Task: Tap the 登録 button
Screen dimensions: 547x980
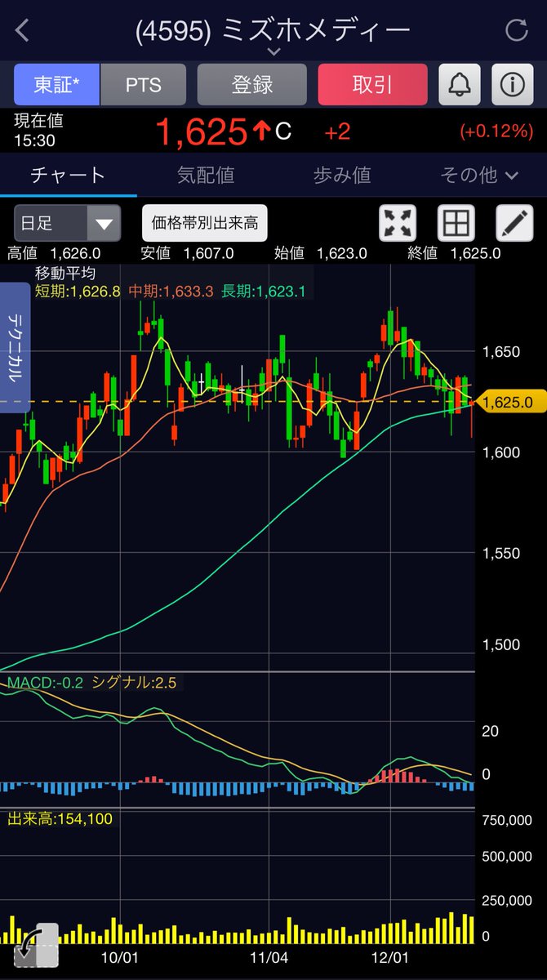Action: click(252, 84)
